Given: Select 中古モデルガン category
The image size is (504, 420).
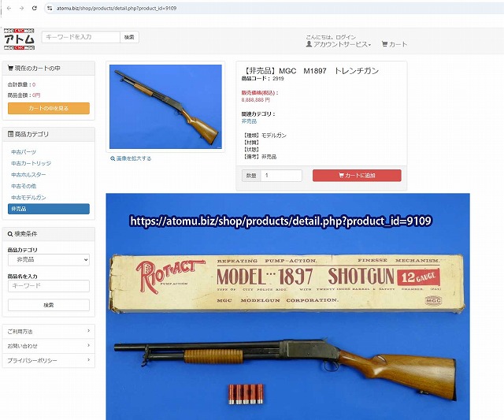Looking at the screenshot, I should coord(28,198).
